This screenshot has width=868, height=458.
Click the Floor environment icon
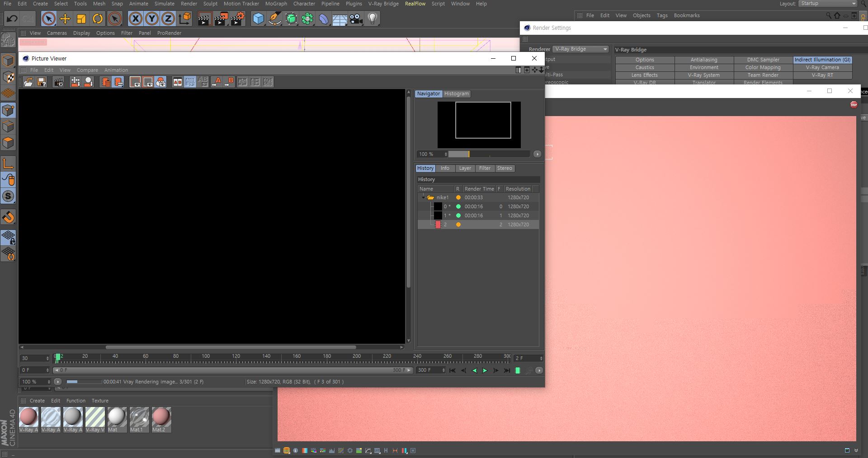[340, 19]
